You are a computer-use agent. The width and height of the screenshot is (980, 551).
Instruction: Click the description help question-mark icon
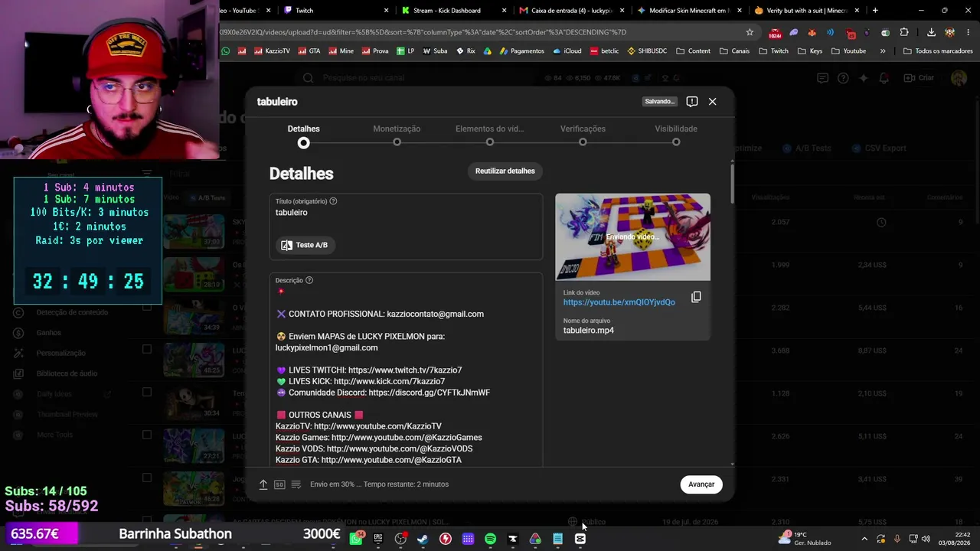pyautogui.click(x=309, y=280)
